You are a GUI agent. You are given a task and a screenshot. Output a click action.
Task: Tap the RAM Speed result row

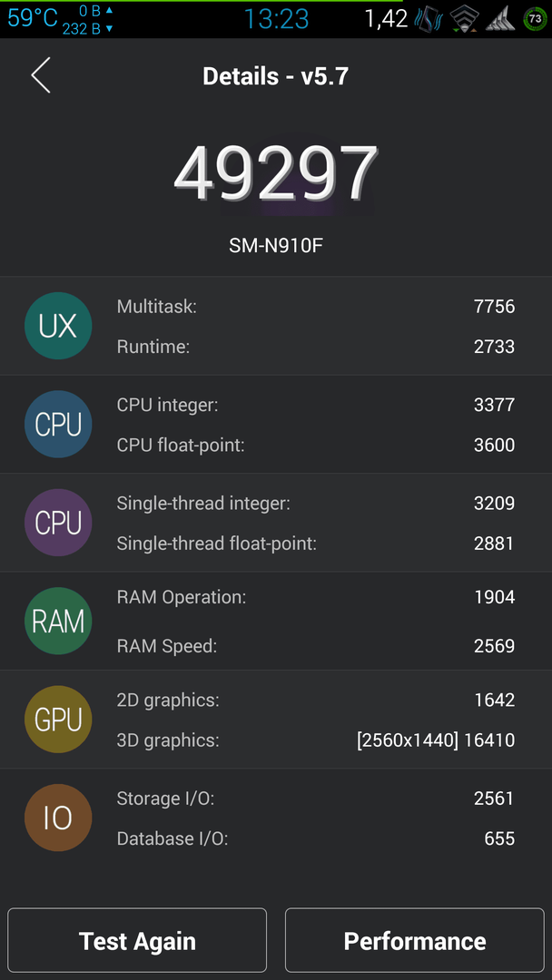(316, 646)
